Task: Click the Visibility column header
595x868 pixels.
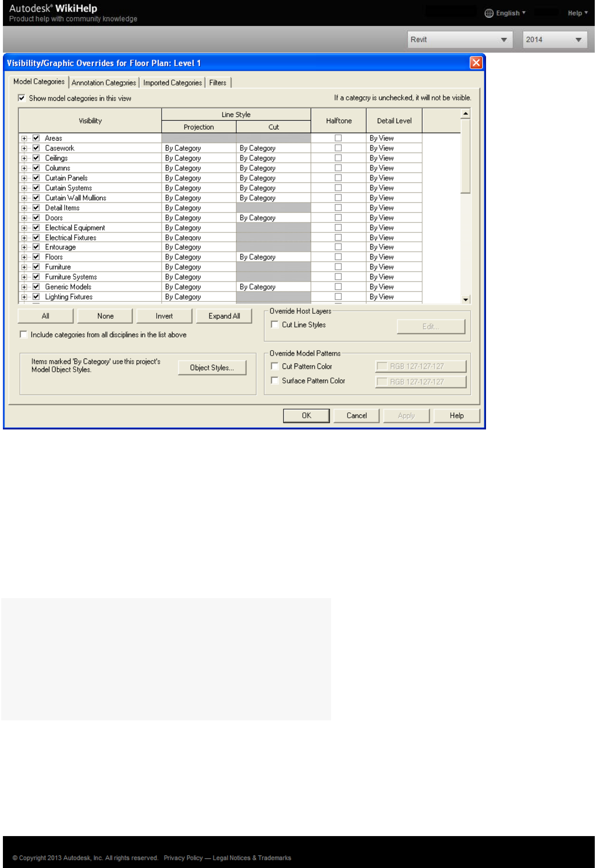Action: click(90, 121)
